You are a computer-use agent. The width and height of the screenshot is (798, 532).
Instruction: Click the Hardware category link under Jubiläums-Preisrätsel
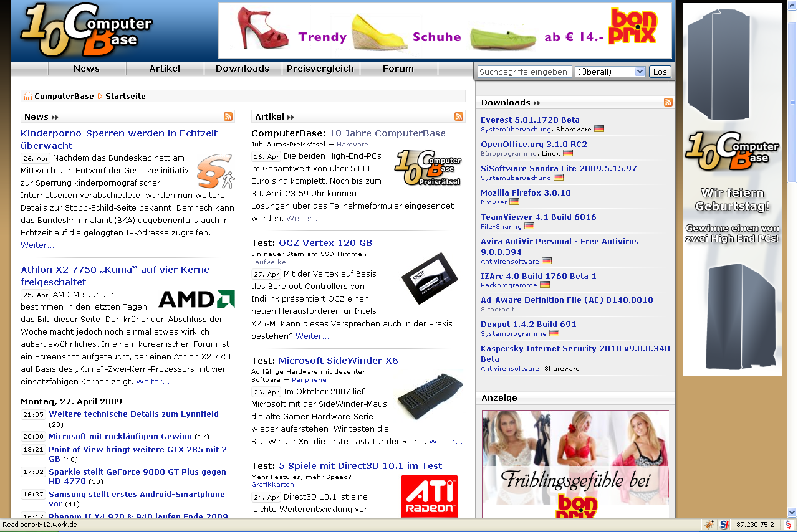pos(352,144)
